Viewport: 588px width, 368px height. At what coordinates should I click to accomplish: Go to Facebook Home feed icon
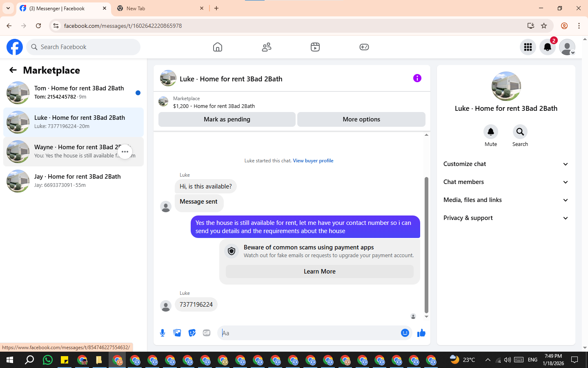pos(218,47)
